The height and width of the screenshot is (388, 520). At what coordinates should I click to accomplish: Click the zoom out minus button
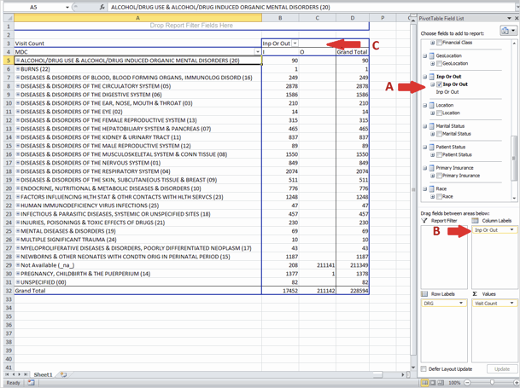(x=467, y=383)
